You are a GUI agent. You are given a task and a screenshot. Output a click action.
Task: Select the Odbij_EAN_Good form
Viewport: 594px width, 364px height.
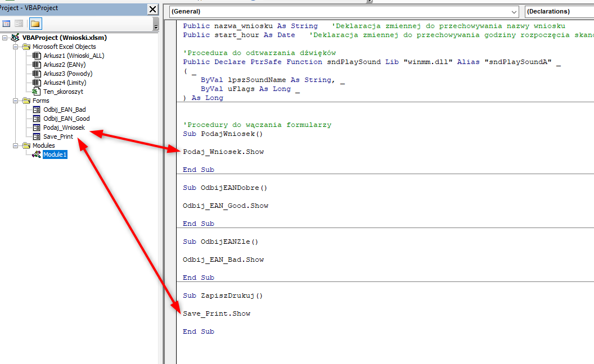[x=66, y=119]
